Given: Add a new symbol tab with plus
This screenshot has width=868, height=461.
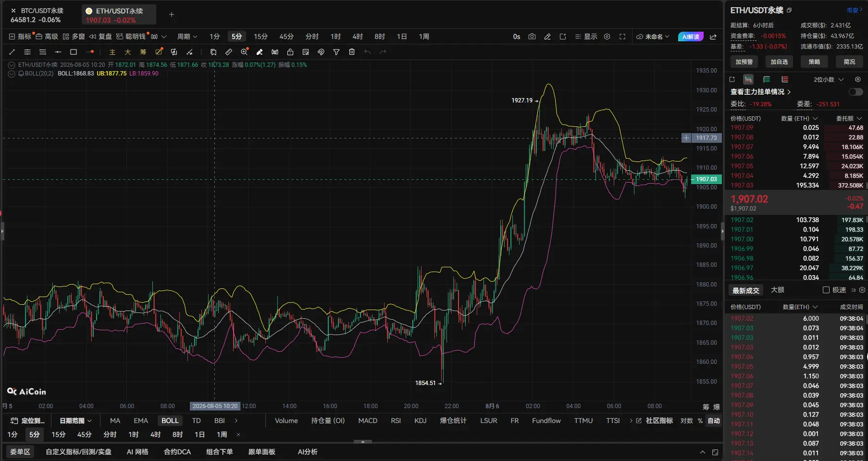Looking at the screenshot, I should coord(172,14).
